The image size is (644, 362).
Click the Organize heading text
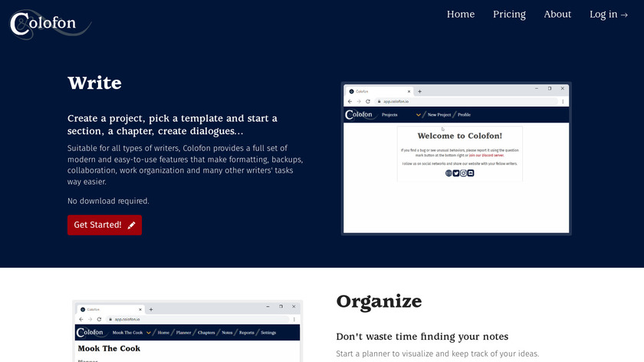tap(379, 301)
